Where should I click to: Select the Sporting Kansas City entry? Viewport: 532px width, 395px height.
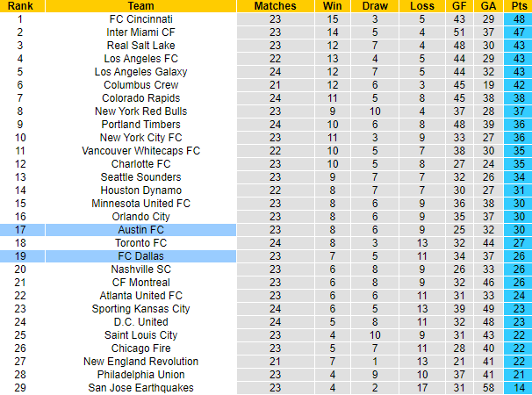[140, 309]
